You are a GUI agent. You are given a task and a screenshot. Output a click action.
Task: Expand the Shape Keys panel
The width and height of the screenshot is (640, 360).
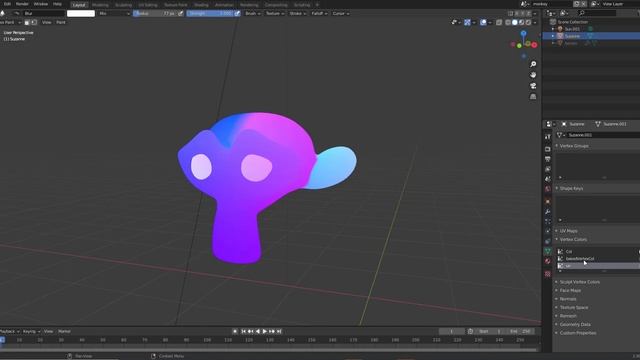(571, 188)
